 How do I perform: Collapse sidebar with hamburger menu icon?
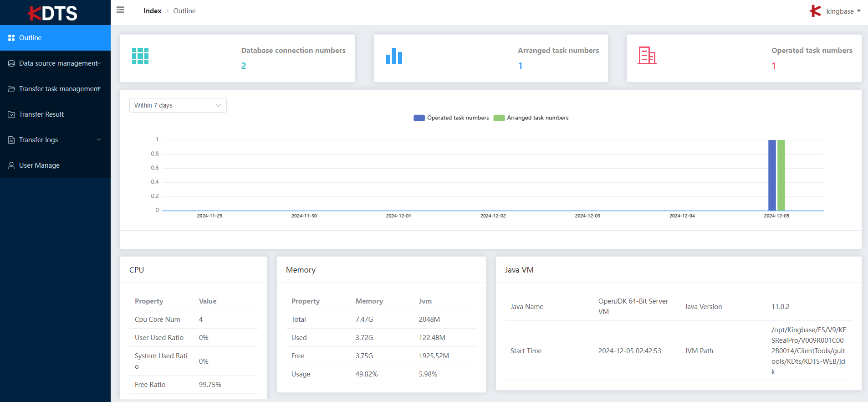click(x=120, y=10)
